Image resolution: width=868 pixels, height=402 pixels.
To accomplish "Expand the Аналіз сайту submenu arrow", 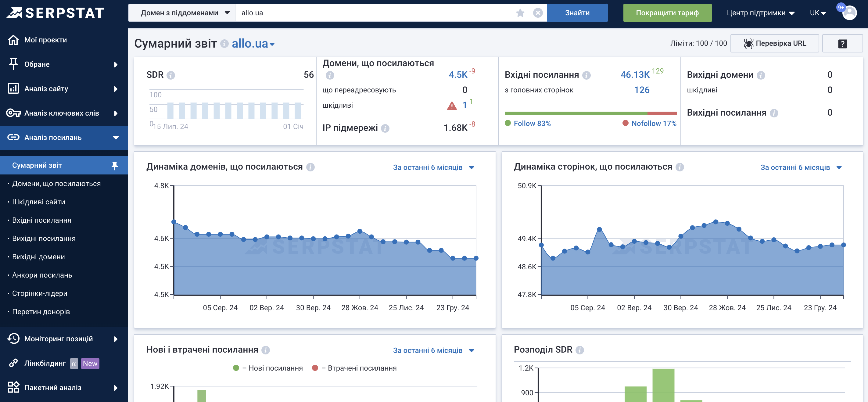I will 116,89.
